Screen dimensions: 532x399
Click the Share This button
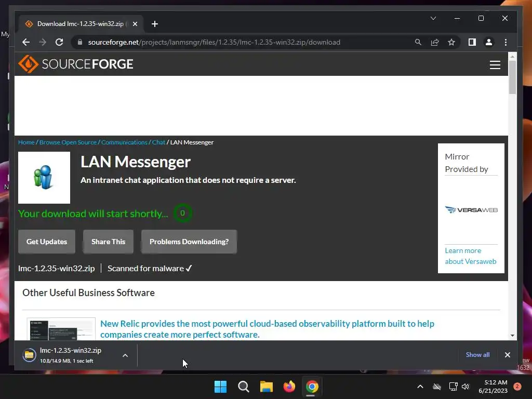pos(108,242)
